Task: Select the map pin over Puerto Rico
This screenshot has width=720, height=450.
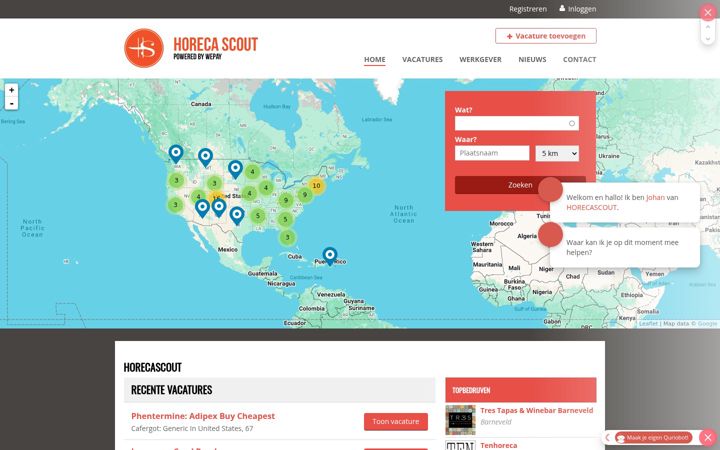Action: click(x=330, y=256)
